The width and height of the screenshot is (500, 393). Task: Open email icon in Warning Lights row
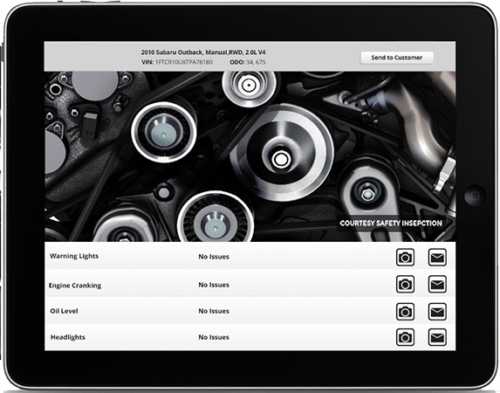437,257
